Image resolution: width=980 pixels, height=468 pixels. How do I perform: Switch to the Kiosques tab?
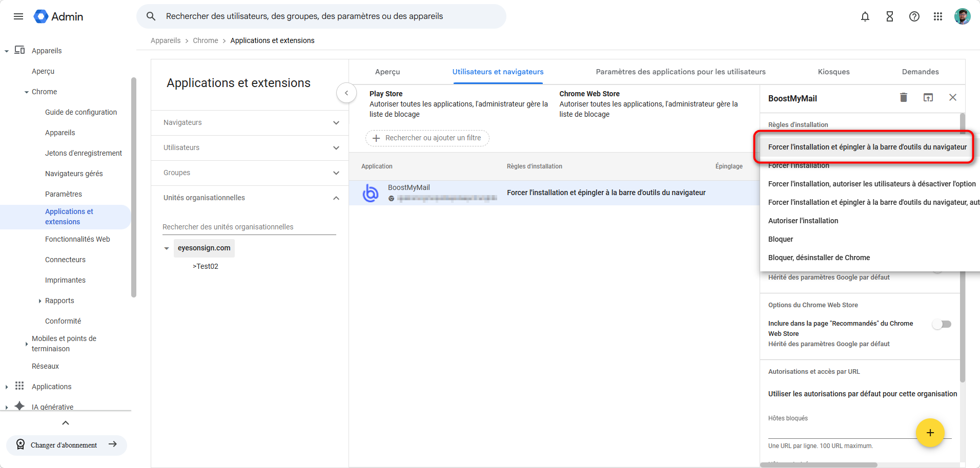[833, 72]
